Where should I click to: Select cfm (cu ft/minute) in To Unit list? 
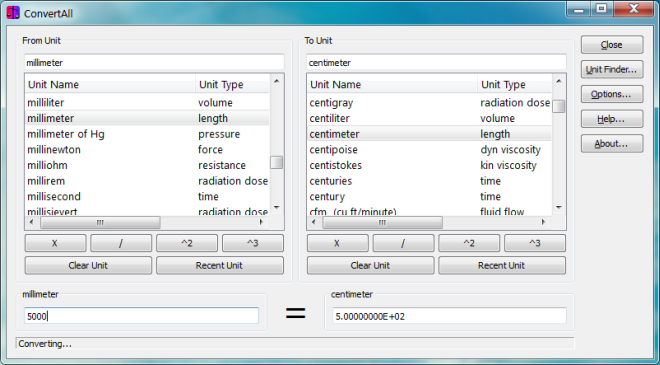click(x=429, y=211)
